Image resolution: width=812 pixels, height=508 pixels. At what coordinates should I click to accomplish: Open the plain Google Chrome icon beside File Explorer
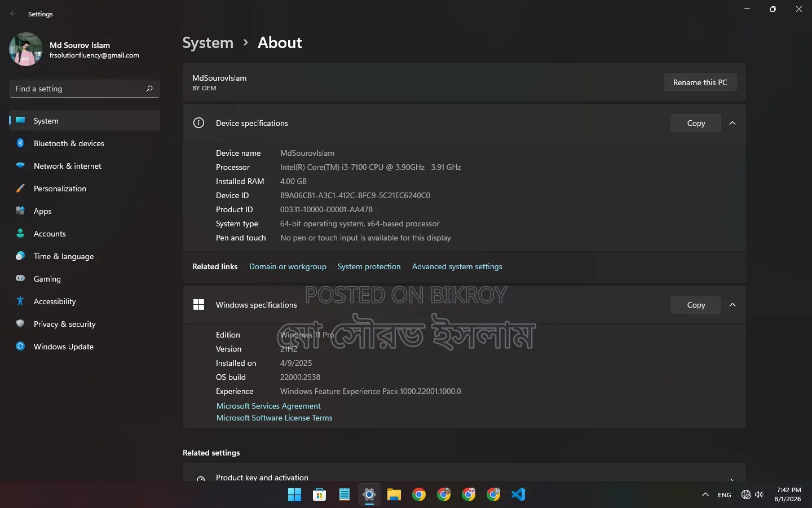pyautogui.click(x=419, y=495)
